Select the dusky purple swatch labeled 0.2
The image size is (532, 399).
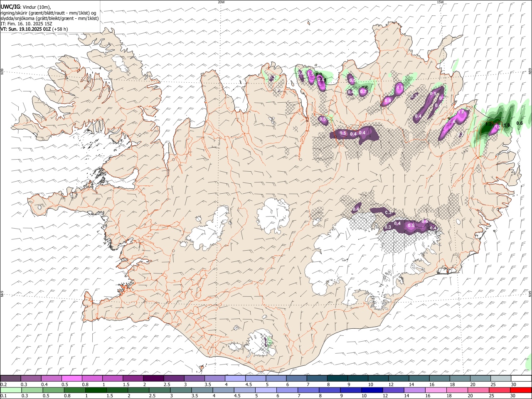tap(10, 378)
